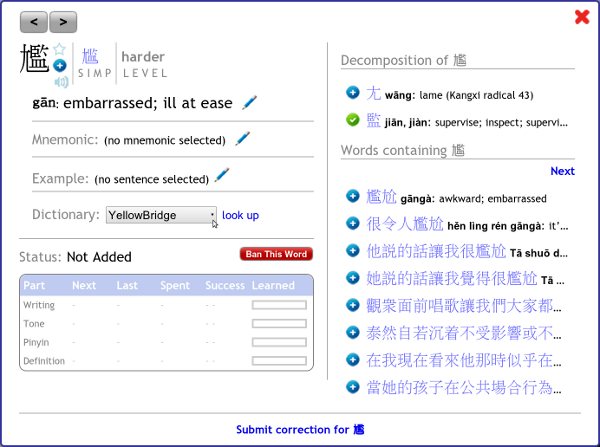Open the character 監 in the decomposition
This screenshot has width=600, height=447.
373,121
